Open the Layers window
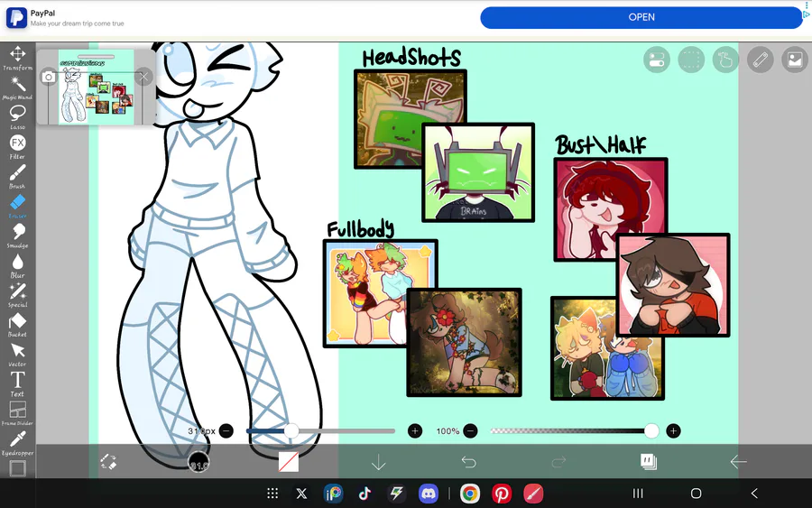This screenshot has width=812, height=508. 649,461
